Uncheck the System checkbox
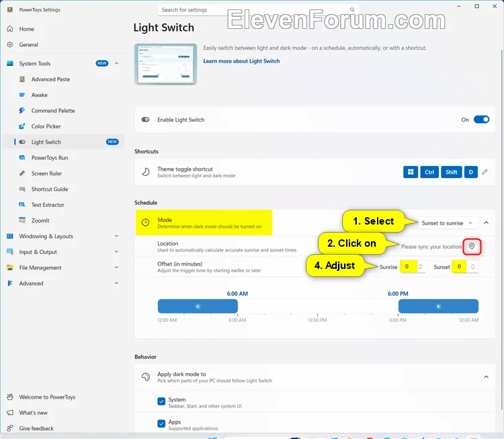This screenshot has height=439, width=504. (x=161, y=401)
